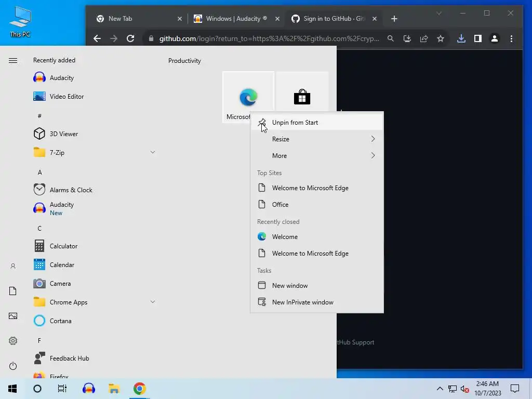Open File Explorer on taskbar
532x399 pixels.
tap(114, 389)
